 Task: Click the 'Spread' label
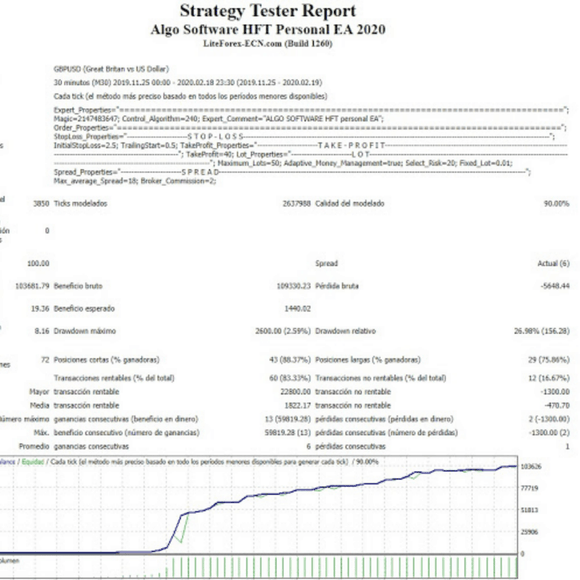326,263
